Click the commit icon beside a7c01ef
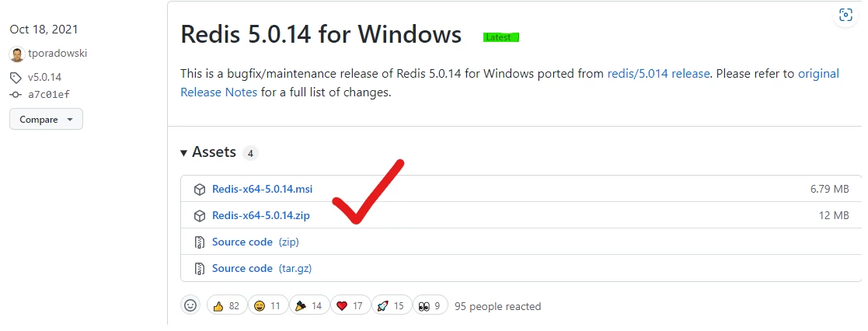The width and height of the screenshot is (868, 331). (16, 95)
